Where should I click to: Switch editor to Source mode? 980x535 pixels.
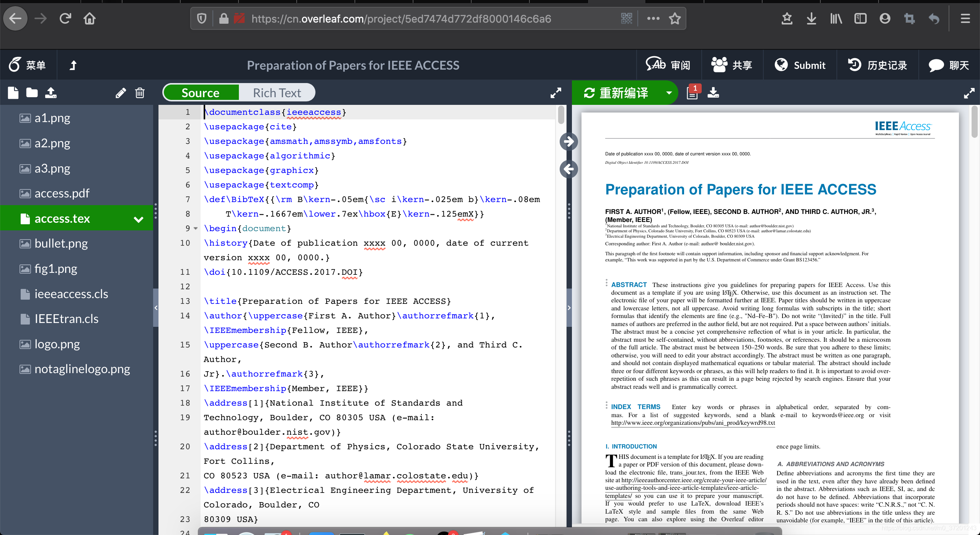(x=201, y=93)
